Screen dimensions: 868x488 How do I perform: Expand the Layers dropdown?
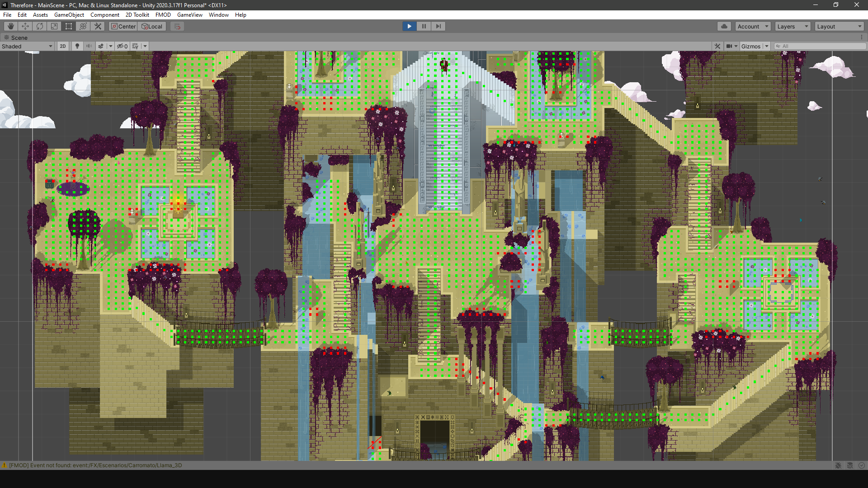pos(793,26)
